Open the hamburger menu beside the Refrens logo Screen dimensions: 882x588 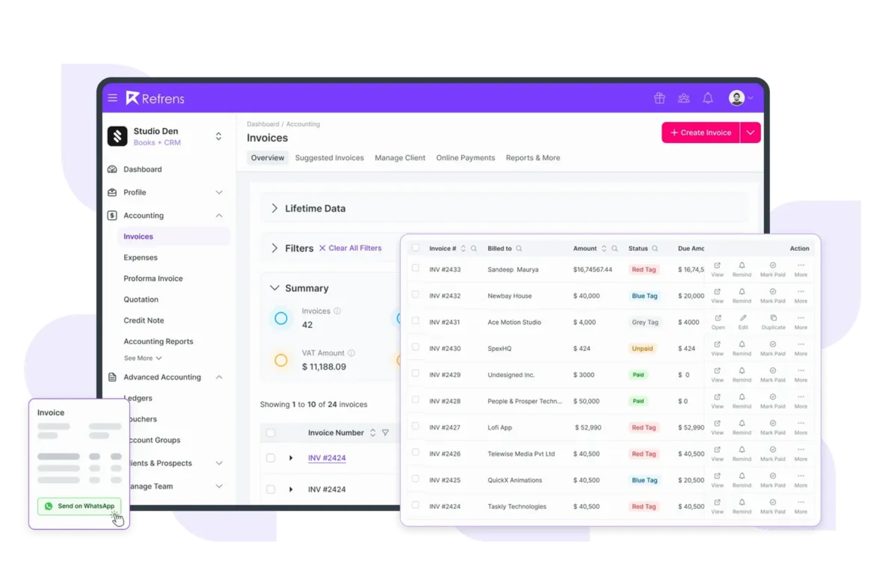pos(113,98)
